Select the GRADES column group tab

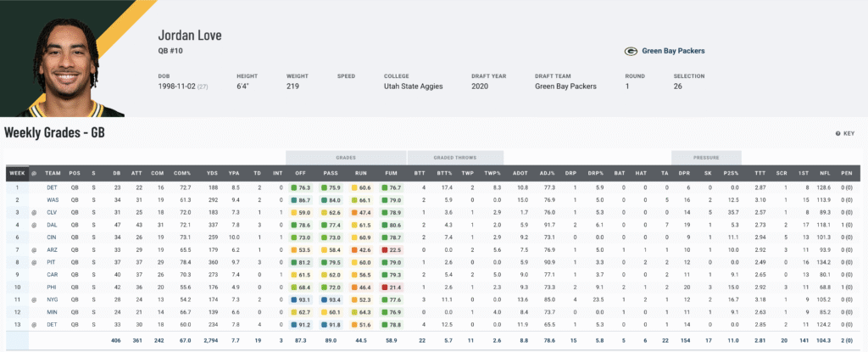(344, 157)
